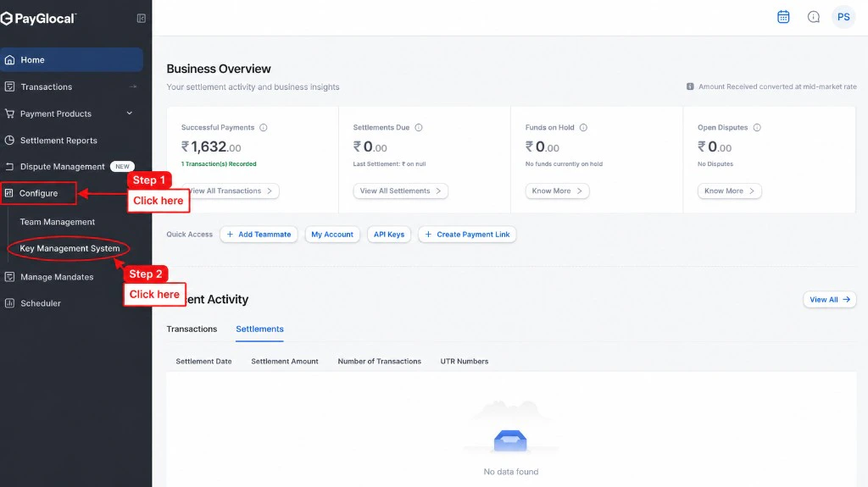Click the mid-market rate info icon
868x487 pixels.
tap(690, 86)
